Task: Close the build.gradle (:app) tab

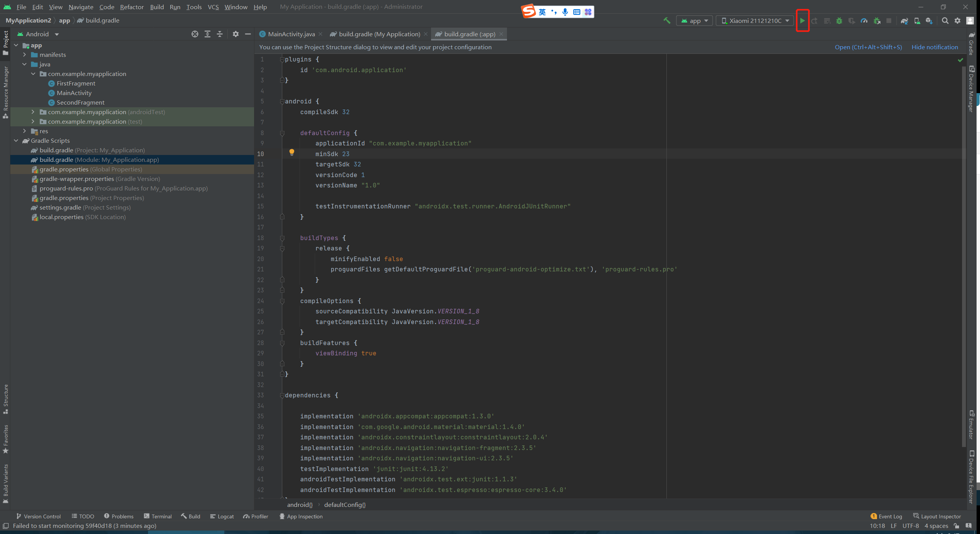Action: coord(501,34)
